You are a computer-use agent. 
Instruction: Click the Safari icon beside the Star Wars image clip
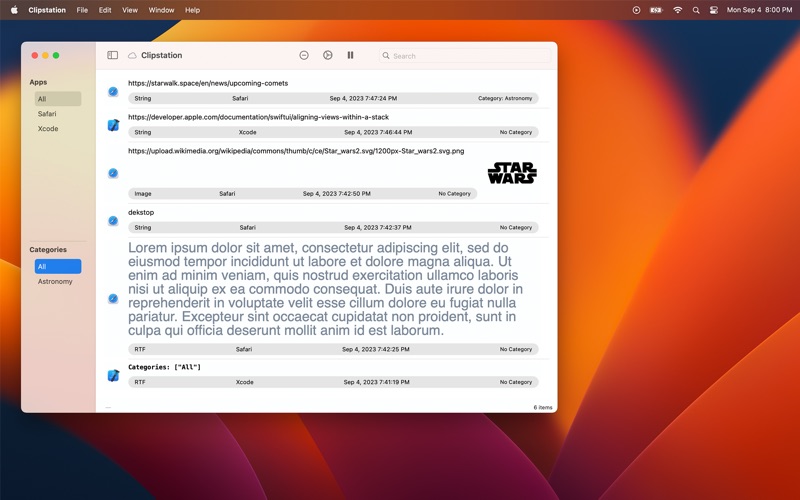113,173
